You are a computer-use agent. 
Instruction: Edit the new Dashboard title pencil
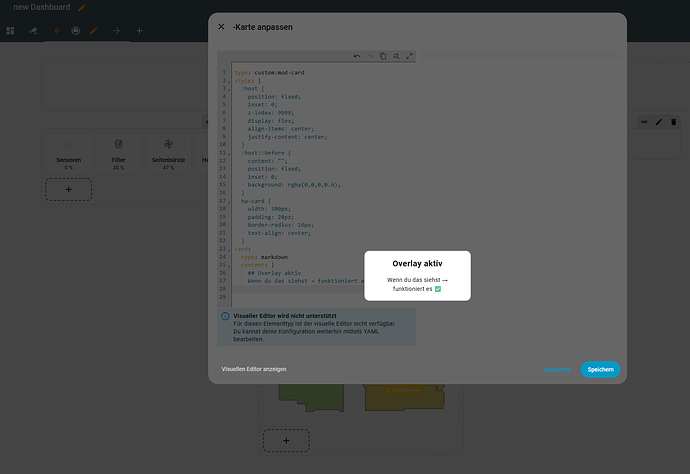(x=82, y=7)
